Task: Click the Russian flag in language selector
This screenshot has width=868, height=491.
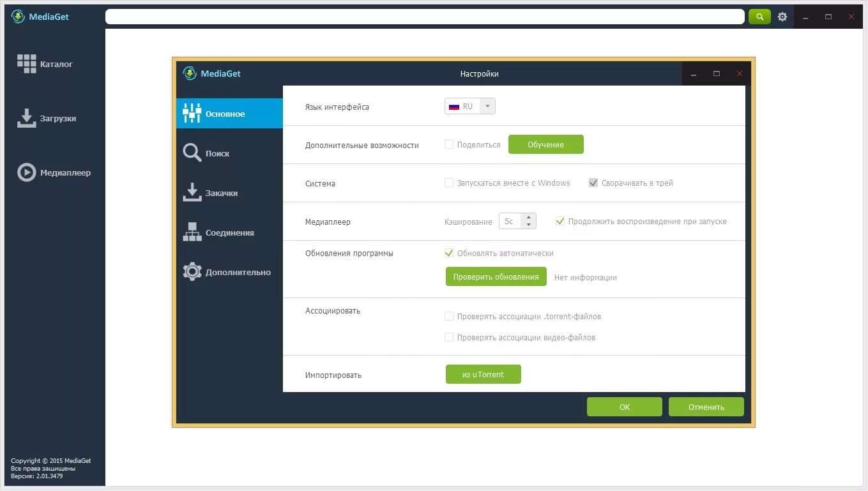Action: point(454,107)
